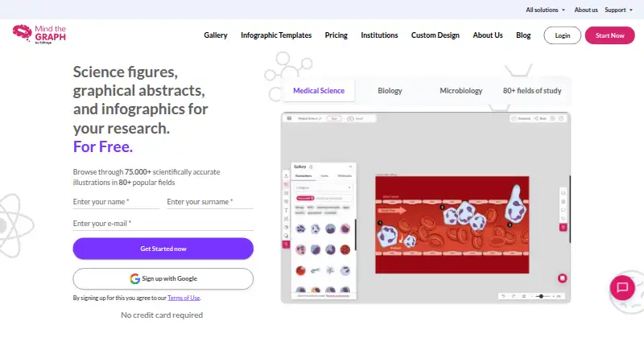Click the redo arrow in editor preview
644x354 pixels.
point(514,296)
